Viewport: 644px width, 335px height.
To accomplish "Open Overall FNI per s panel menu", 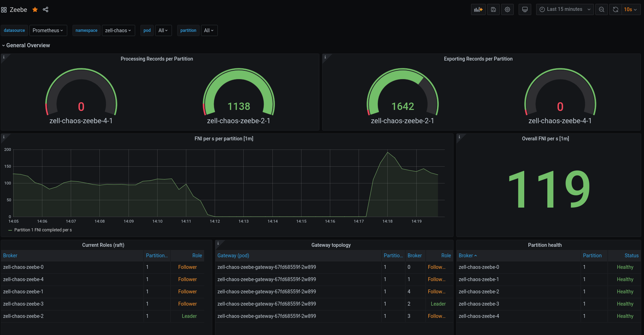I will [545, 139].
